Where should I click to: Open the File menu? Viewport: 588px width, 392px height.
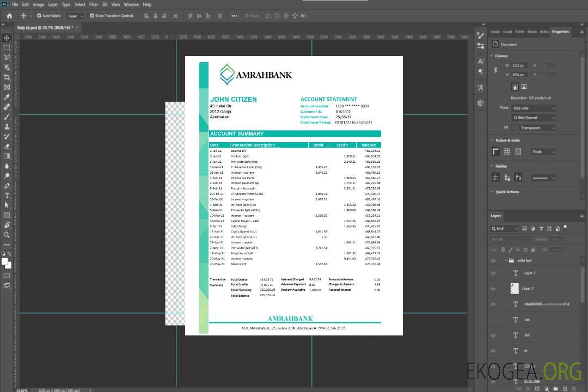15,4
